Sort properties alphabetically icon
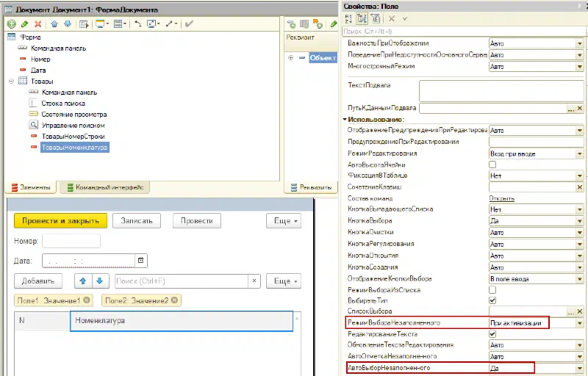 [x=348, y=18]
